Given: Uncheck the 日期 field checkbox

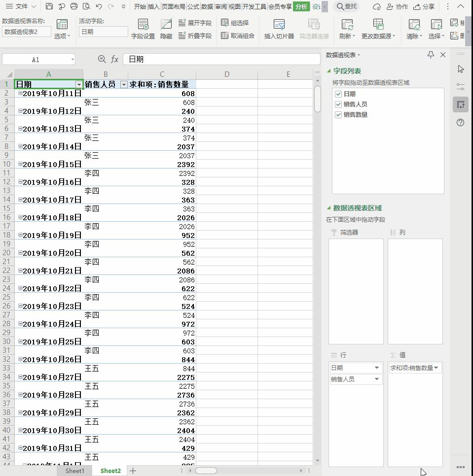Looking at the screenshot, I should tap(338, 94).
